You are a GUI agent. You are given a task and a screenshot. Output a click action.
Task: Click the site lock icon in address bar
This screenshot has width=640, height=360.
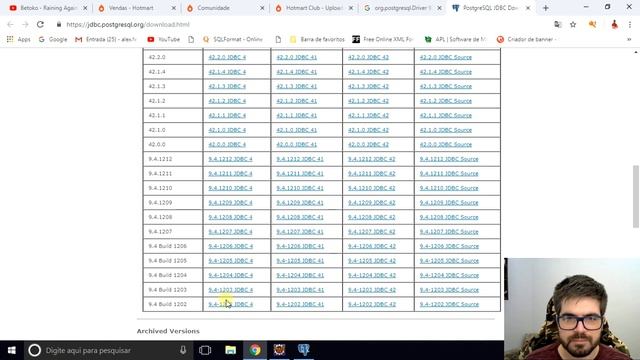tap(59, 24)
